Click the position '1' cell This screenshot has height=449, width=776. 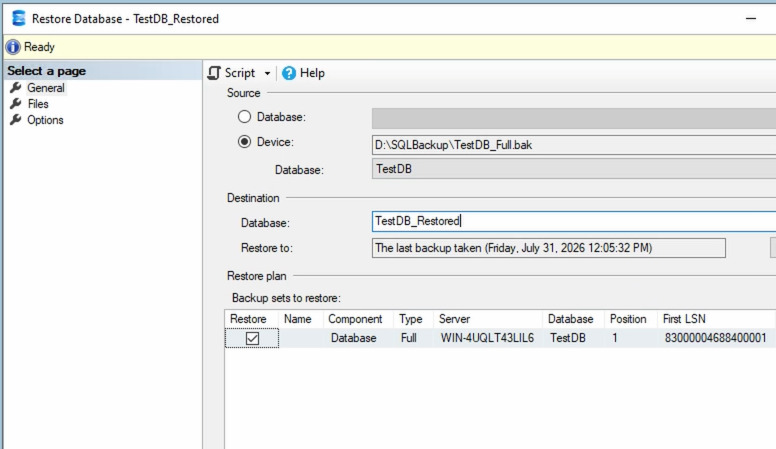(x=615, y=338)
